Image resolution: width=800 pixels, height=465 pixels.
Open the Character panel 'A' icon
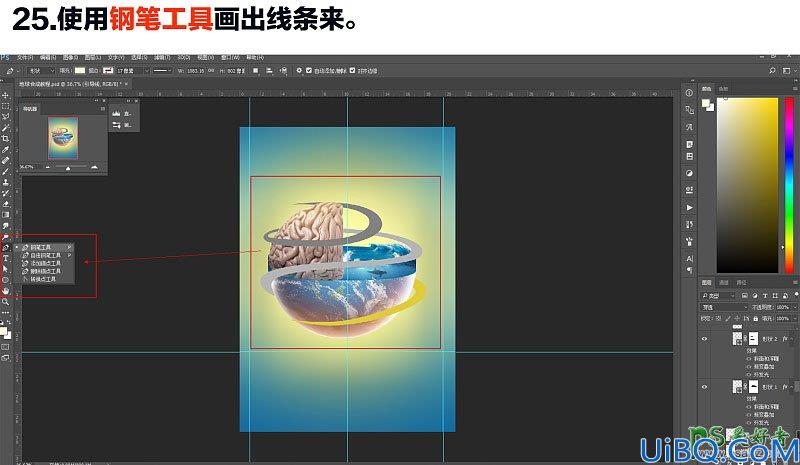[689, 258]
